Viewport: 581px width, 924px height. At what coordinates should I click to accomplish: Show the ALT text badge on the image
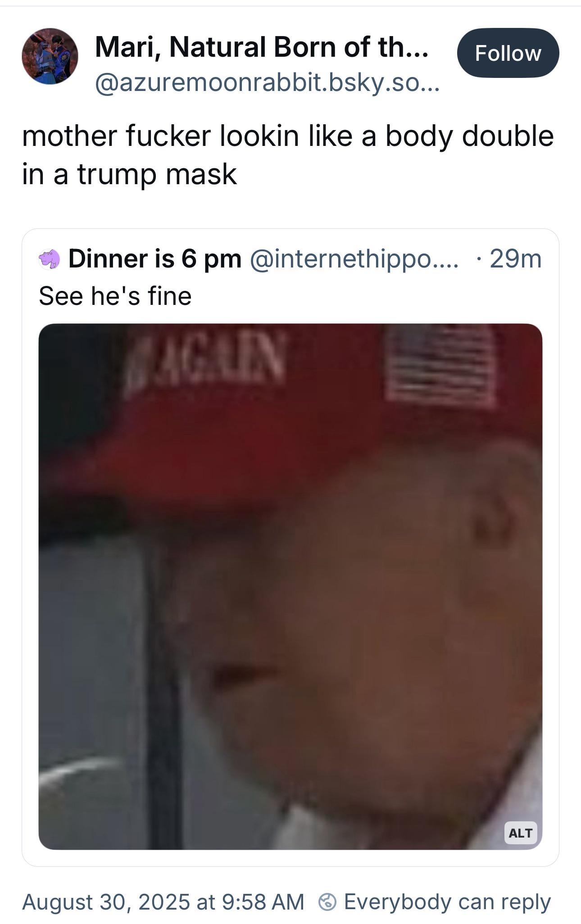click(x=521, y=833)
